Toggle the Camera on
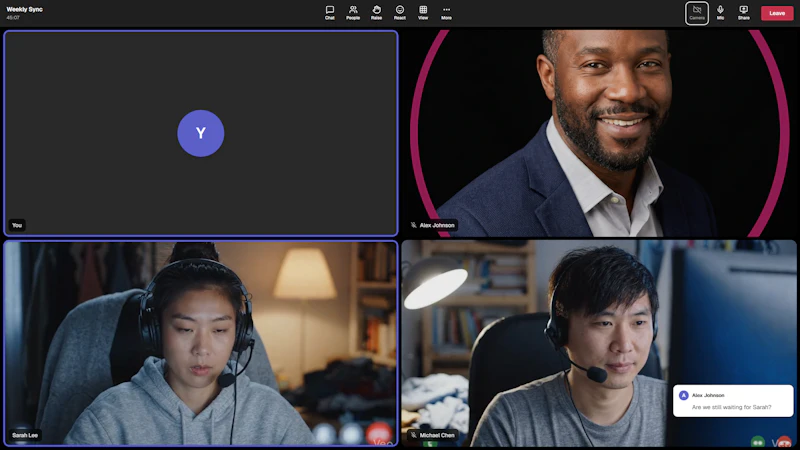The height and width of the screenshot is (450, 800). click(x=696, y=13)
